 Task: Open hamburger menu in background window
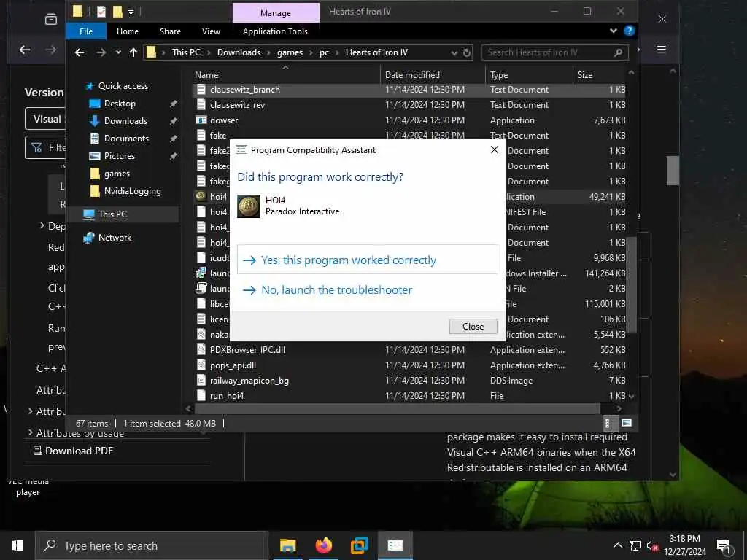tap(661, 49)
